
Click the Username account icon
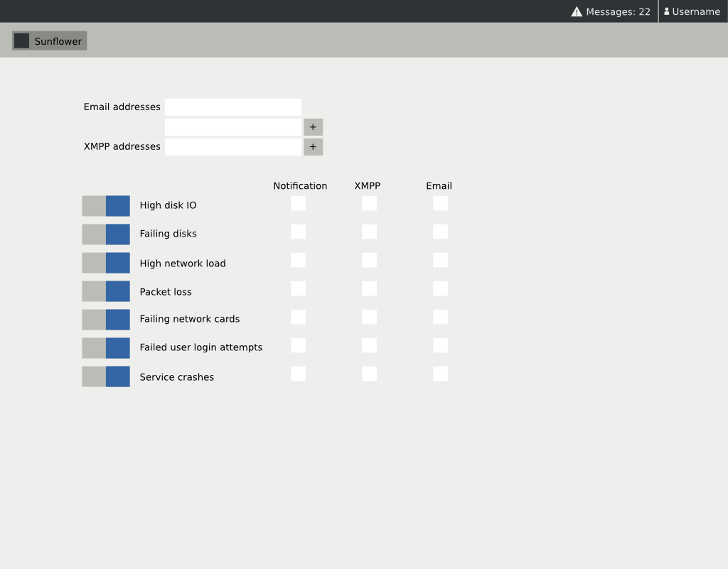pyautogui.click(x=666, y=11)
